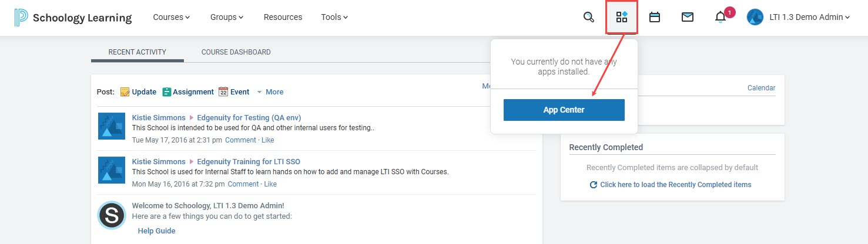Like the May 17 post
Viewport: 868px width, 244px height.
(x=268, y=140)
